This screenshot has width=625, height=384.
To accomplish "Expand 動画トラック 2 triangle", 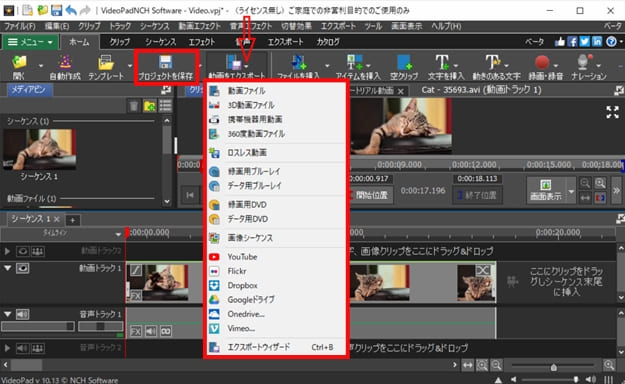I will [7, 251].
